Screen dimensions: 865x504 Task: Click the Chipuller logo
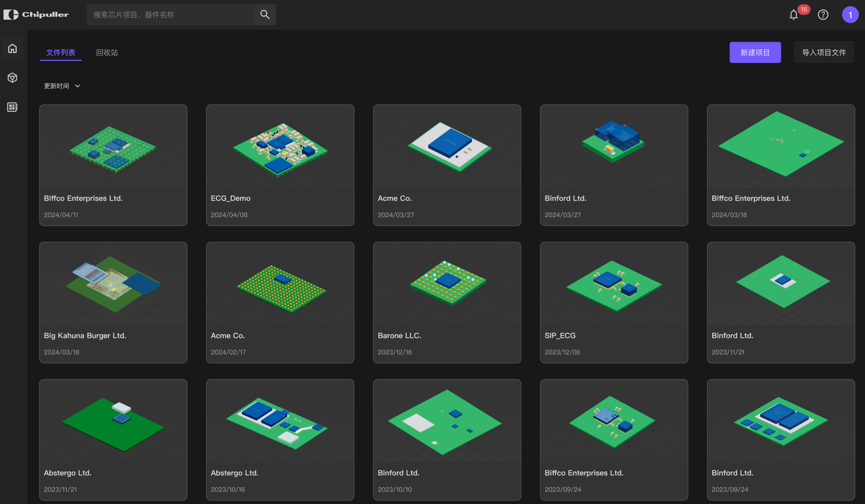tap(36, 15)
